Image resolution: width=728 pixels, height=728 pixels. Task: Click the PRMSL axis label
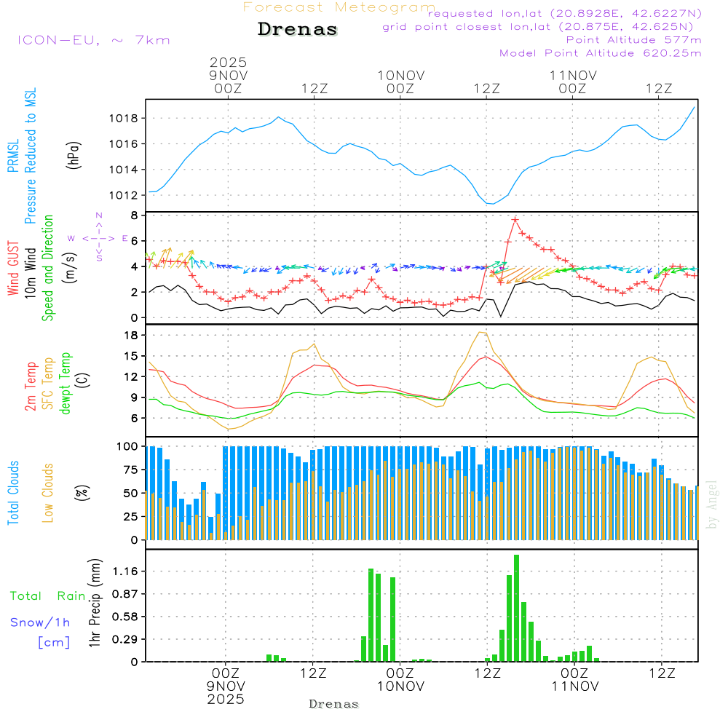(x=14, y=158)
